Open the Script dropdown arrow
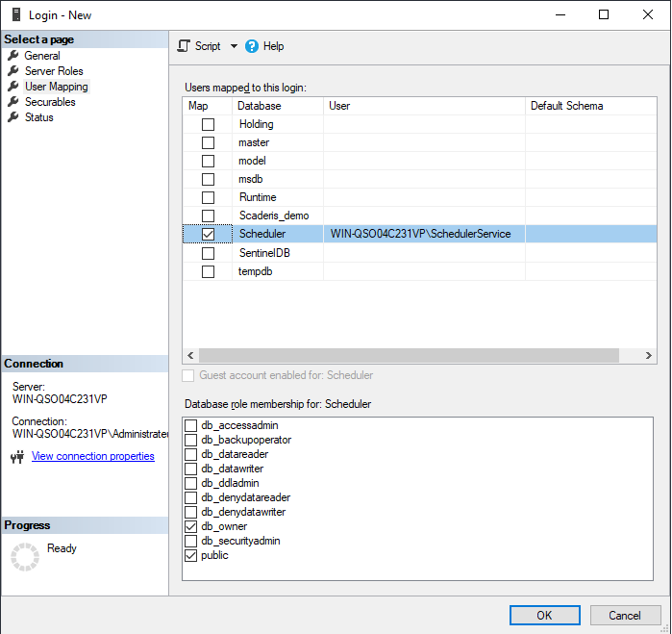 coord(234,46)
